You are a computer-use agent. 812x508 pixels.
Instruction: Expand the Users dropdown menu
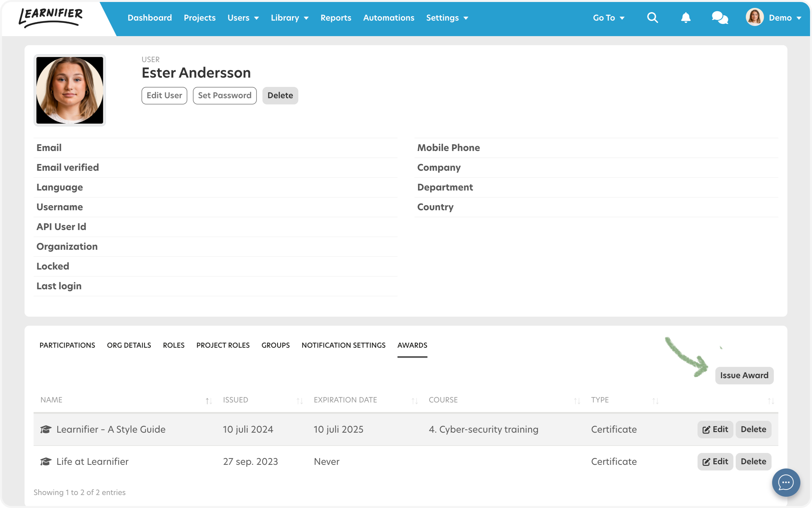[x=243, y=18]
